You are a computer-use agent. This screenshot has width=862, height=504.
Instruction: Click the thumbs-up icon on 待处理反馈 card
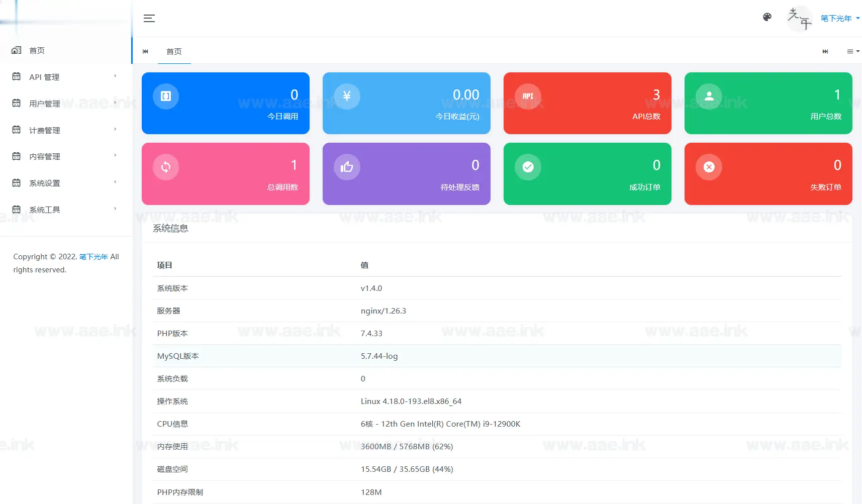(x=347, y=167)
